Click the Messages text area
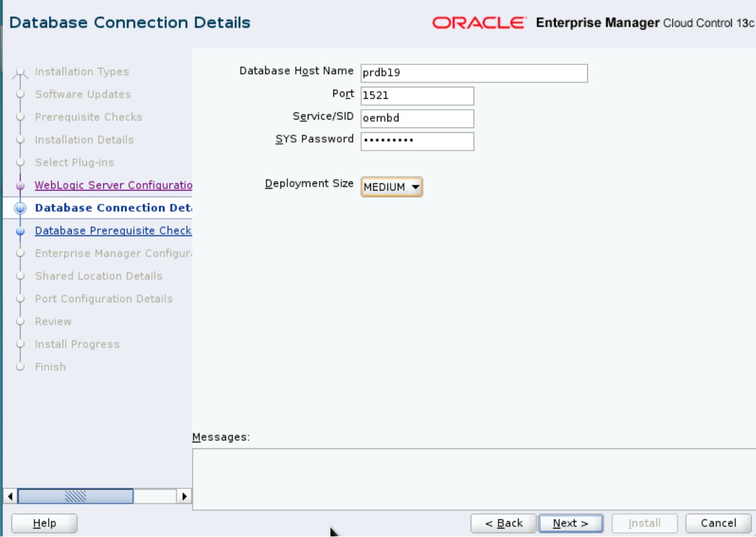This screenshot has height=537, width=756. pyautogui.click(x=474, y=479)
